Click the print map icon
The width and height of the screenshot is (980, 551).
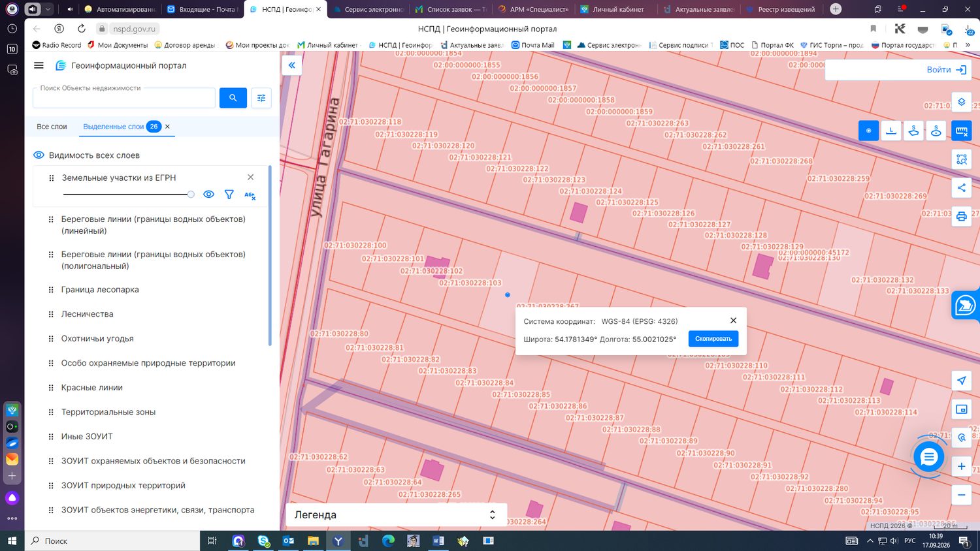(961, 216)
